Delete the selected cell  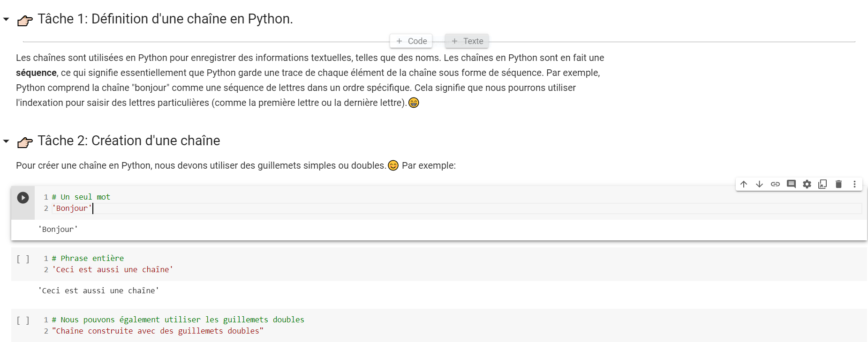[838, 184]
